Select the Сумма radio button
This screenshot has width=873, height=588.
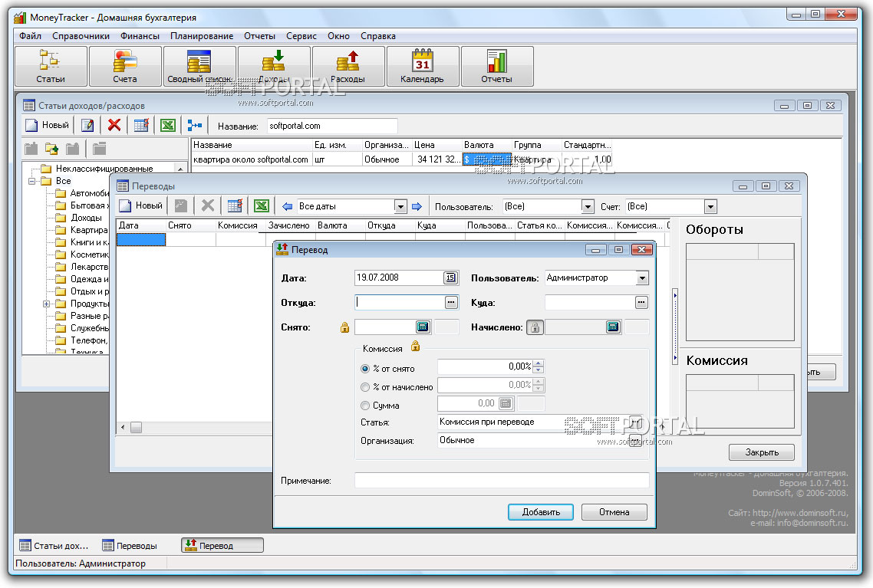(x=365, y=406)
